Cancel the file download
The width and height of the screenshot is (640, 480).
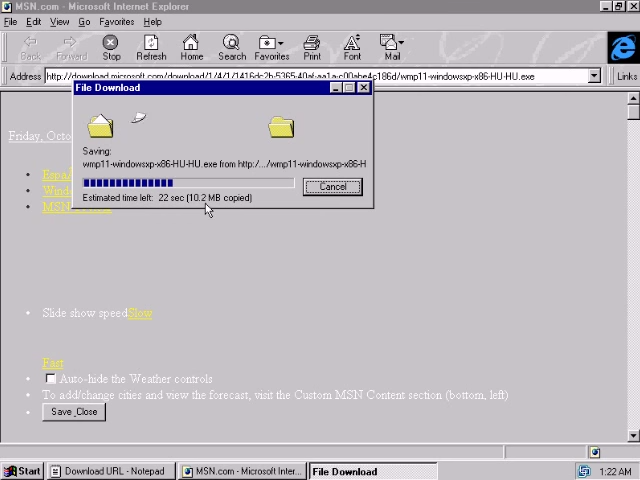333,187
